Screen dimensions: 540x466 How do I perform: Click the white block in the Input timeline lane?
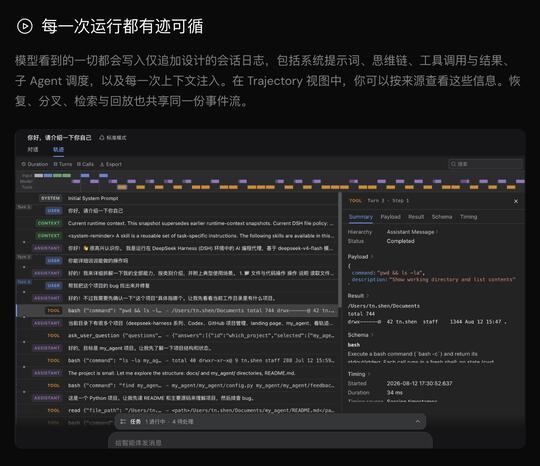pyautogui.click(x=39, y=175)
